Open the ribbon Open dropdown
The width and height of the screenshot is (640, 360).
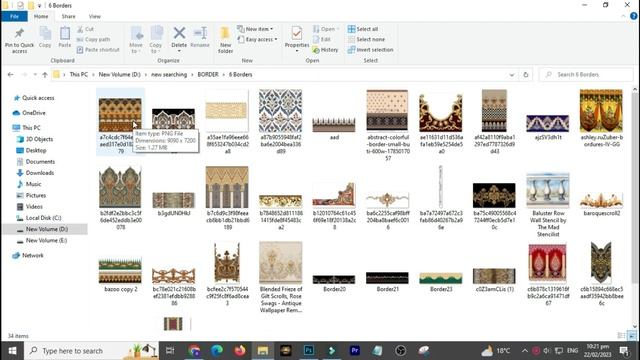coord(326,29)
